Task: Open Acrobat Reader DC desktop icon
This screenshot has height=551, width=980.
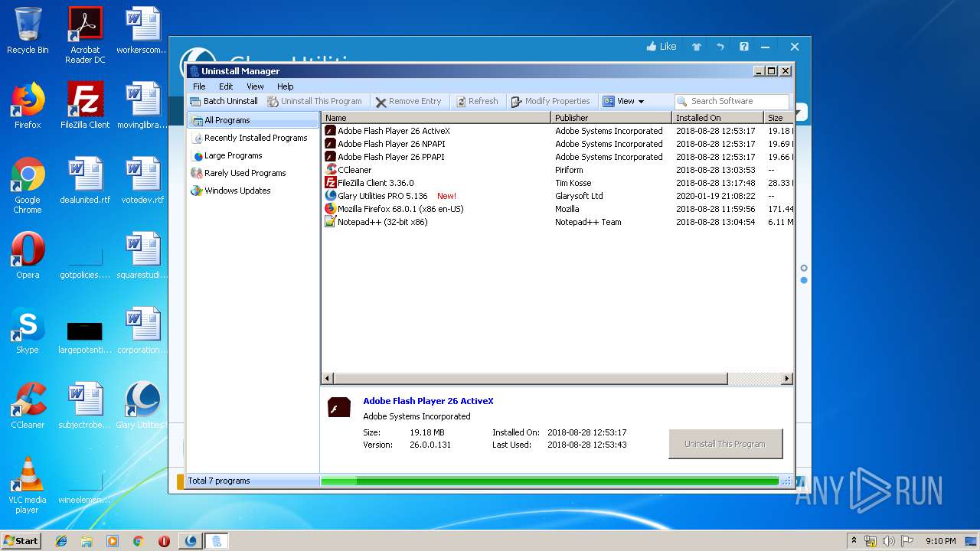Action: click(85, 35)
